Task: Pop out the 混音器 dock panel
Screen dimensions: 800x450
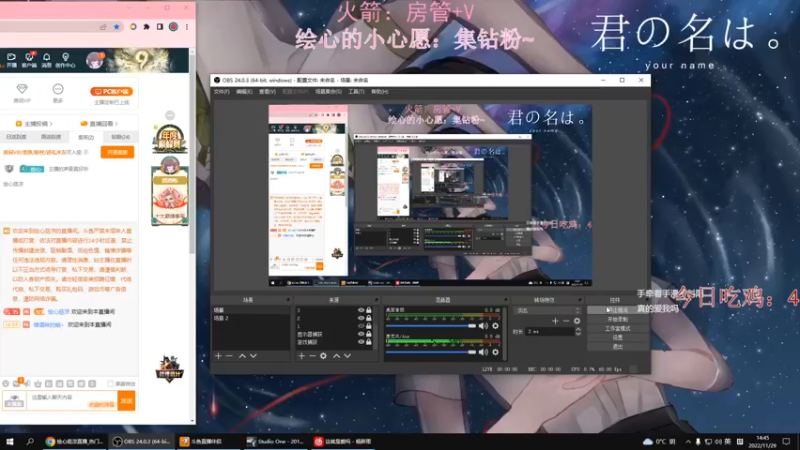Action: 506,300
